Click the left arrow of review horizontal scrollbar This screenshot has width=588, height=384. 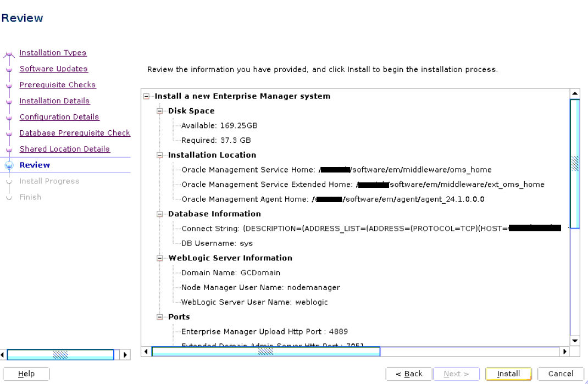click(x=146, y=352)
